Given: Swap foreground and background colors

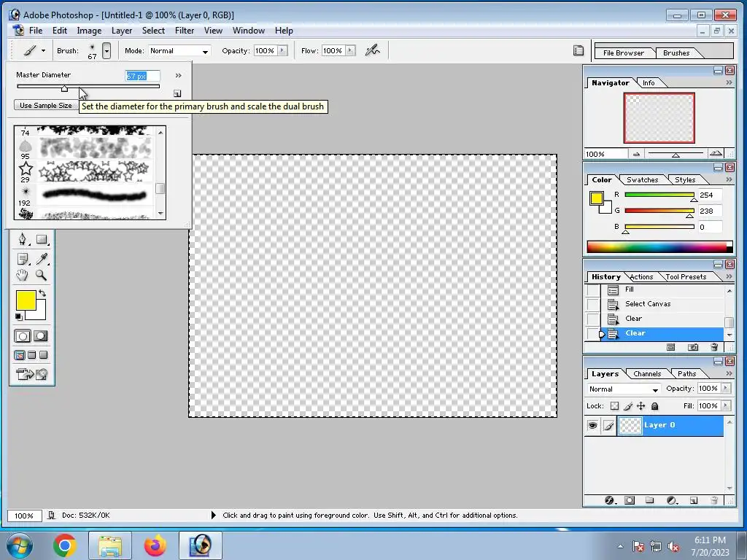Looking at the screenshot, I should [x=42, y=293].
